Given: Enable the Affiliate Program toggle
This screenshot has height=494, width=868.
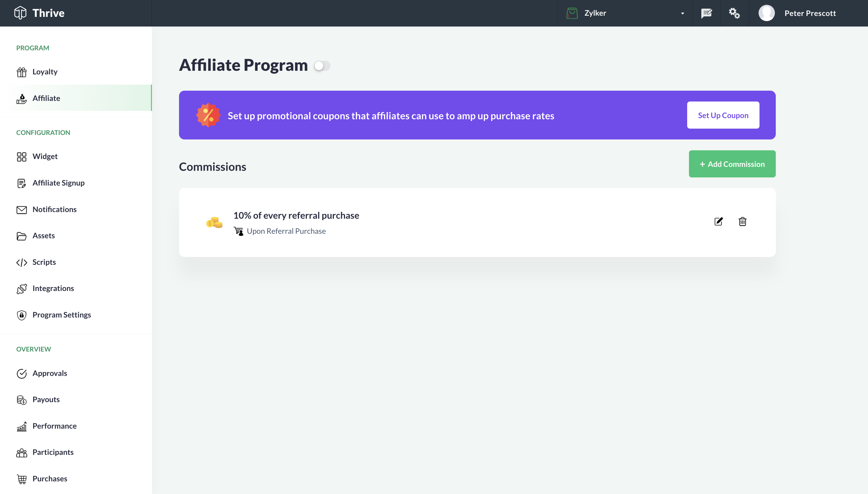Looking at the screenshot, I should click(x=322, y=65).
